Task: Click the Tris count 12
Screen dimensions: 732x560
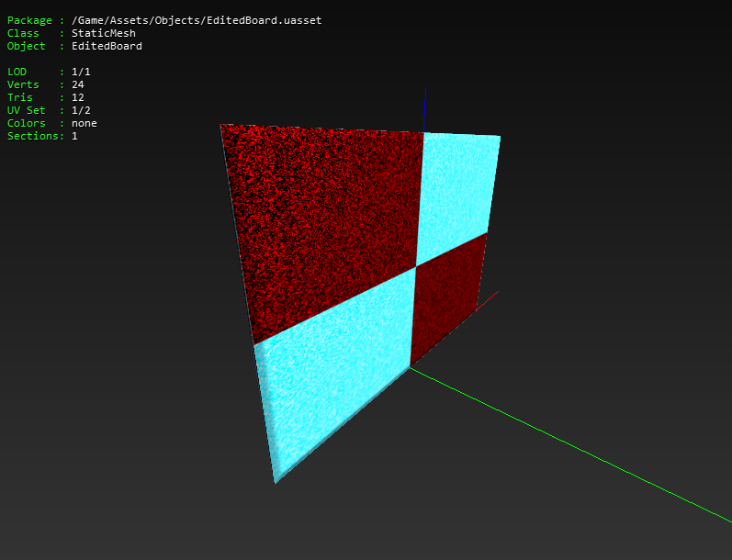Action: click(77, 97)
